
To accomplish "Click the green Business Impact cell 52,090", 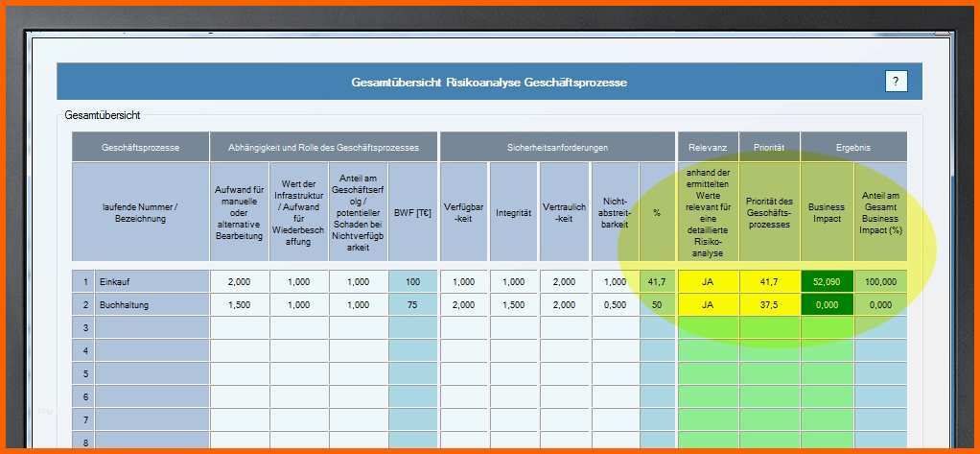I will coord(827,281).
